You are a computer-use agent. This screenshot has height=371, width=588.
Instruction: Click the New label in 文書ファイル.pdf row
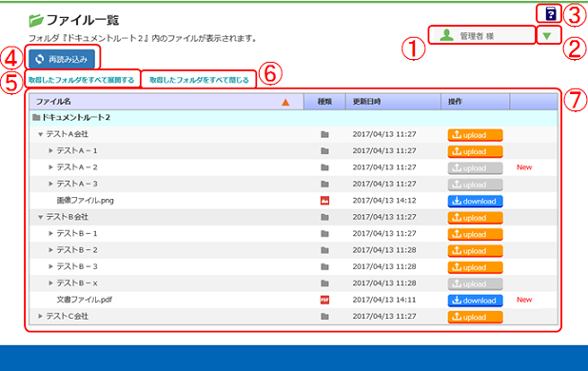click(524, 300)
